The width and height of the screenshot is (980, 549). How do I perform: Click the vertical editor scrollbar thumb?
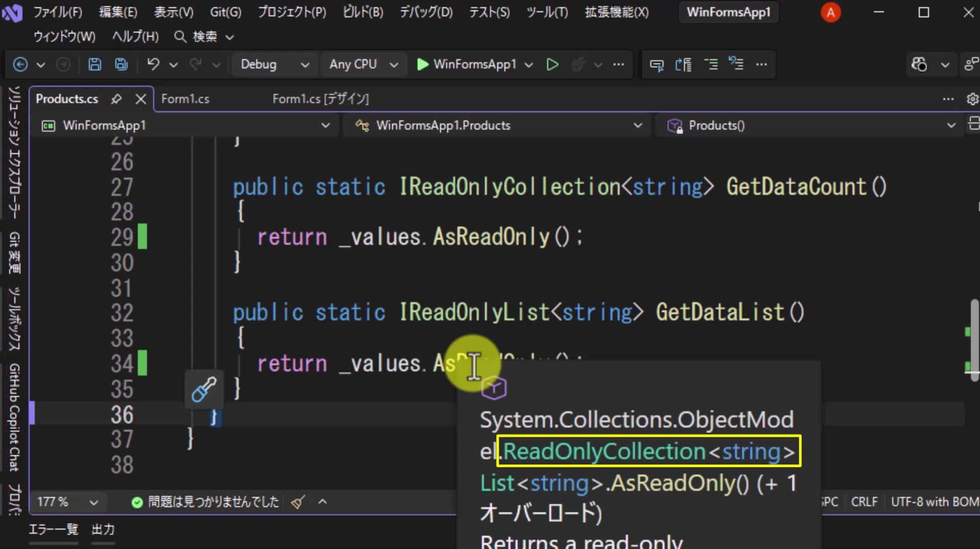click(974, 339)
